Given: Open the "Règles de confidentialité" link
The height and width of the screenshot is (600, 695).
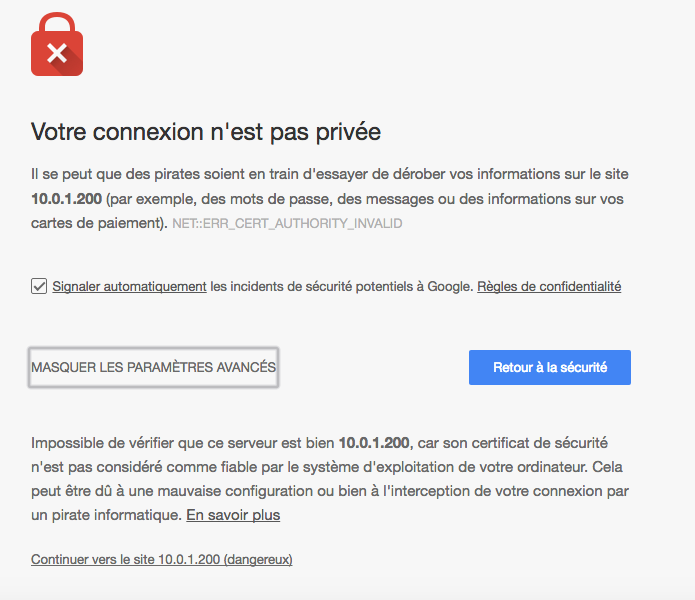Looking at the screenshot, I should click(x=549, y=287).
